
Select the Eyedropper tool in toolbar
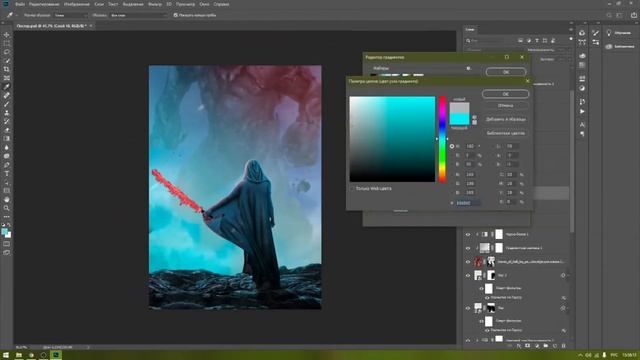pyautogui.click(x=7, y=87)
